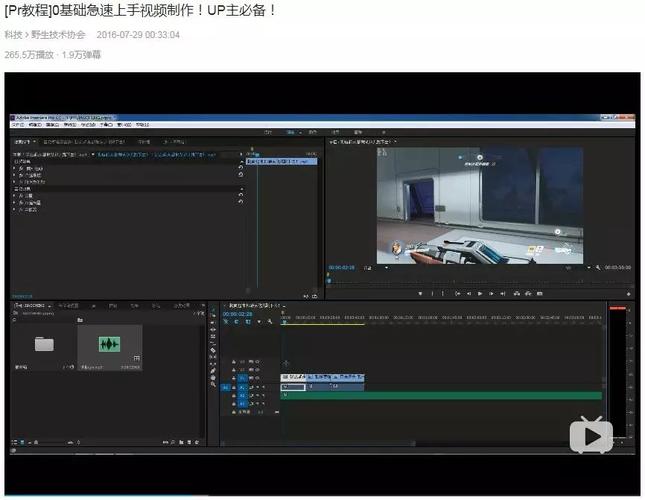The width and height of the screenshot is (645, 500).
Task: Reset the Opacity effect parameters
Action: [241, 174]
